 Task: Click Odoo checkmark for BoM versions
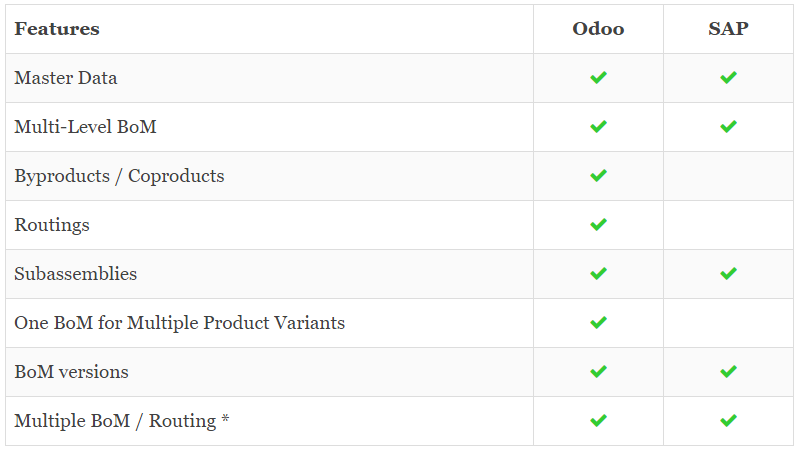pyautogui.click(x=598, y=372)
